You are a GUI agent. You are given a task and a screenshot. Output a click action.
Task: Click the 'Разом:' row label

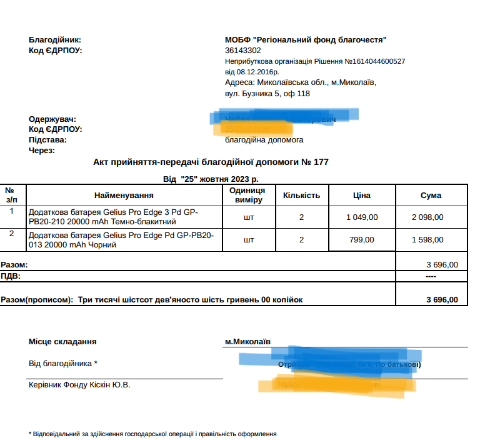14,265
